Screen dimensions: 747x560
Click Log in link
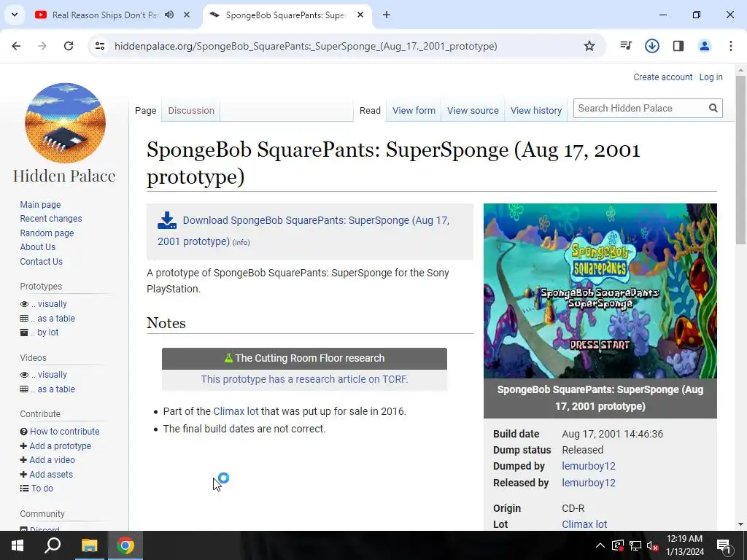(711, 77)
